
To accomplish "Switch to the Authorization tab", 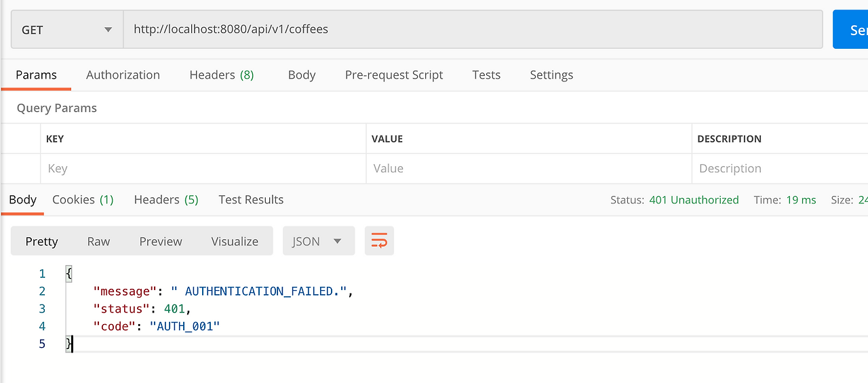I will [123, 75].
